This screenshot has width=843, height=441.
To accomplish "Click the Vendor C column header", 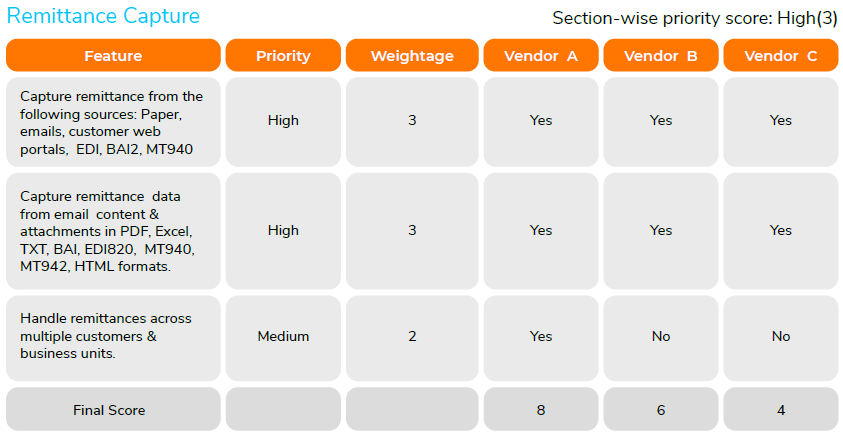I will click(x=780, y=56).
